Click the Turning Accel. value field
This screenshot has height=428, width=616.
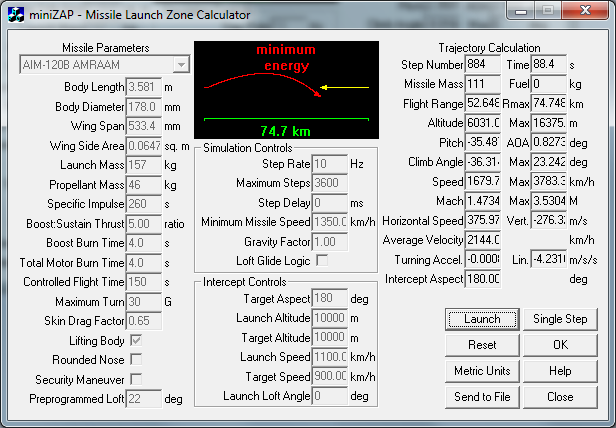click(483, 259)
